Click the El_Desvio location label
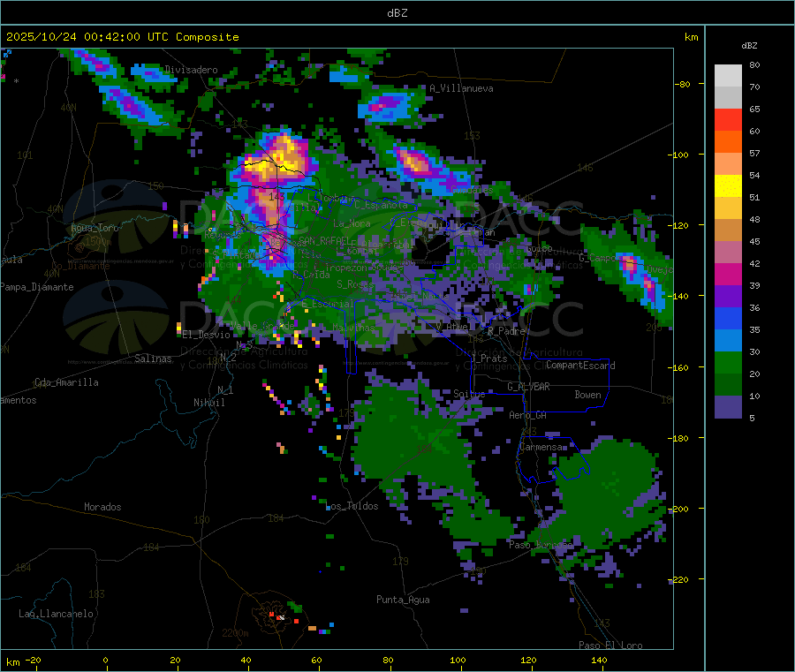This screenshot has height=672, width=795. click(x=206, y=335)
